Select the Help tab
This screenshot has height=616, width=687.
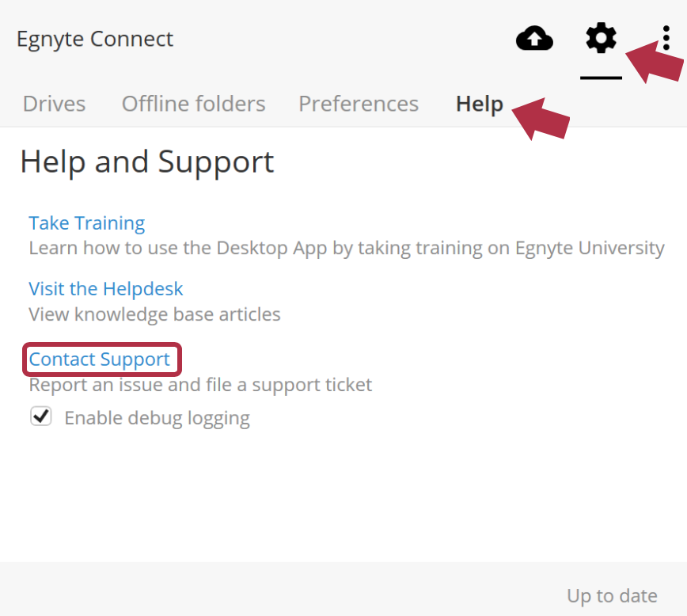pos(480,105)
